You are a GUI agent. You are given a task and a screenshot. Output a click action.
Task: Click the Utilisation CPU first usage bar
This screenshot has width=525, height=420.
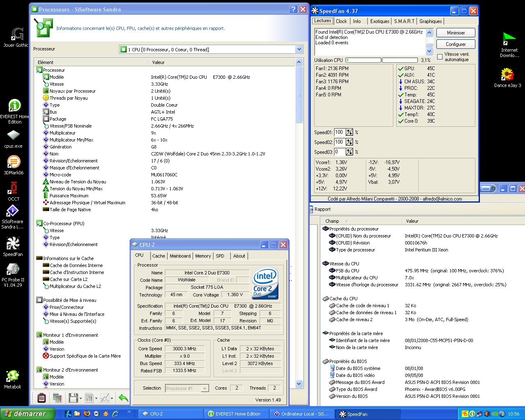[x=363, y=60]
